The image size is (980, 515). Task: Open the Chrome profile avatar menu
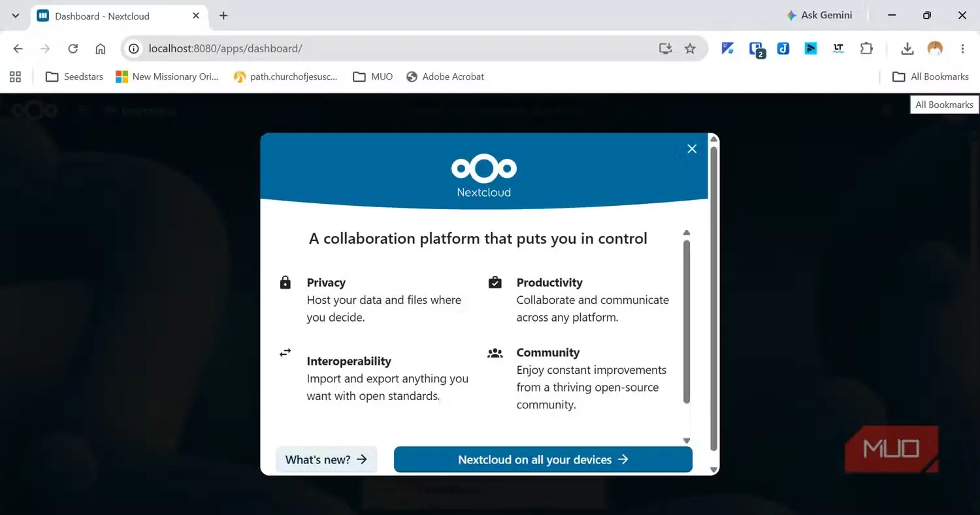point(935,48)
